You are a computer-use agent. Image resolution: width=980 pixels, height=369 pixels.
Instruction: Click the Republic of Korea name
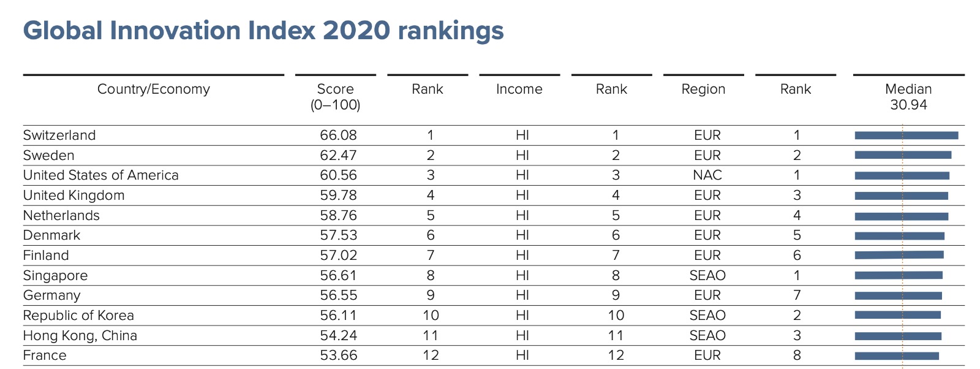(x=78, y=316)
